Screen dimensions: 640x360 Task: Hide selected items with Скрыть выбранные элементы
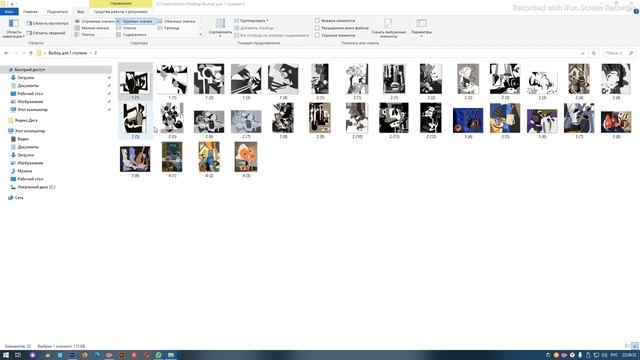point(388,28)
